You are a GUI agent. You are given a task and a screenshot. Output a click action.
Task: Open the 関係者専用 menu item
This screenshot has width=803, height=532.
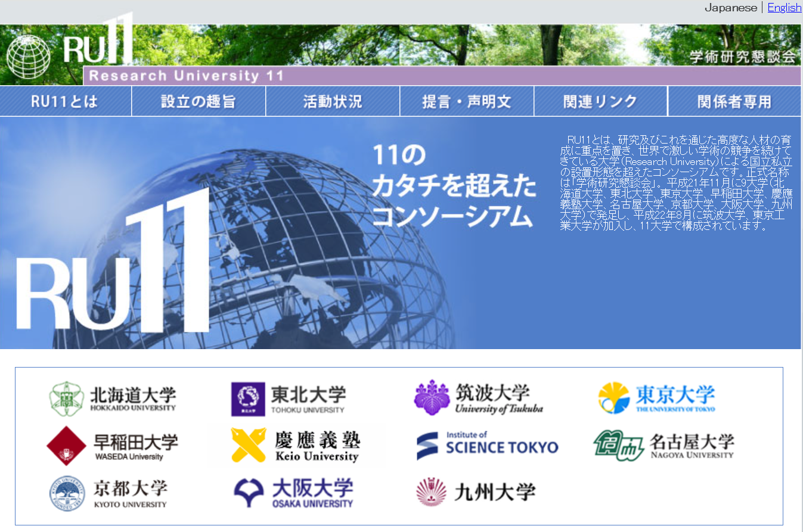pos(734,101)
